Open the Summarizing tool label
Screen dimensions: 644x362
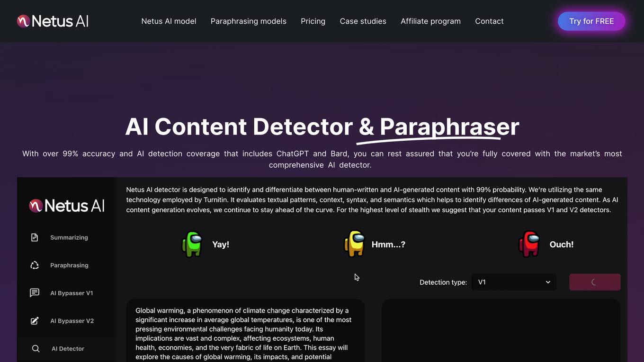[x=69, y=237]
